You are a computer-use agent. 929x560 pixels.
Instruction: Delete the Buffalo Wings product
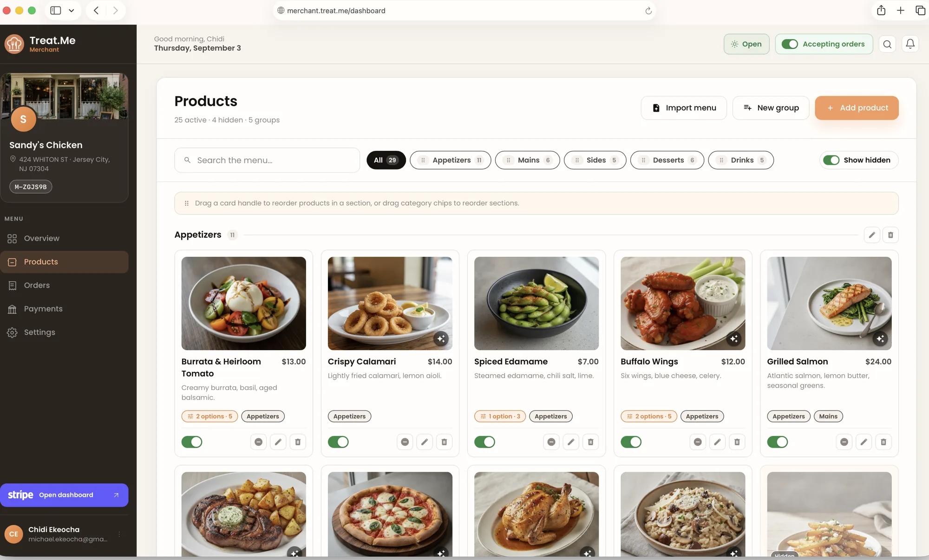tap(737, 442)
